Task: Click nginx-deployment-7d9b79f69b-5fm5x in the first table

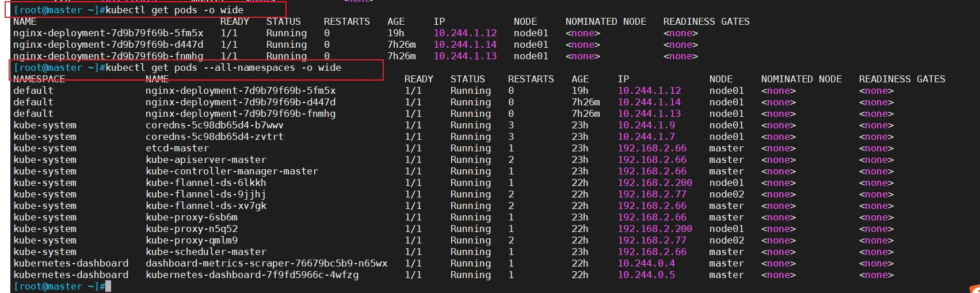Action: [x=108, y=33]
